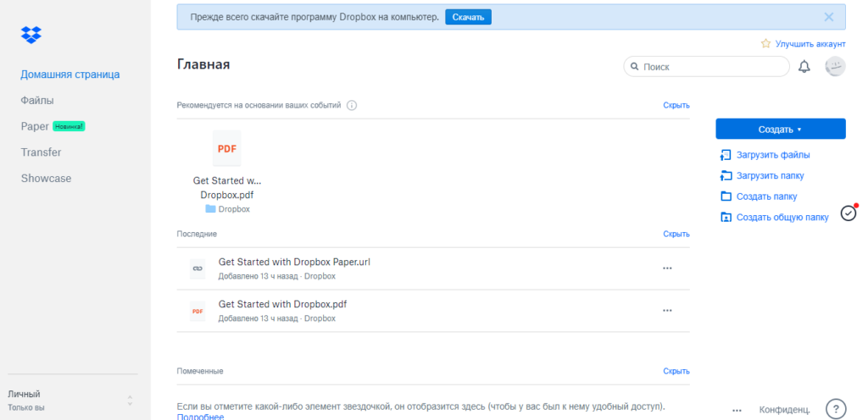Screen dimensions: 868x420
Task: Go to Файлы in sidebar
Action: (x=37, y=100)
